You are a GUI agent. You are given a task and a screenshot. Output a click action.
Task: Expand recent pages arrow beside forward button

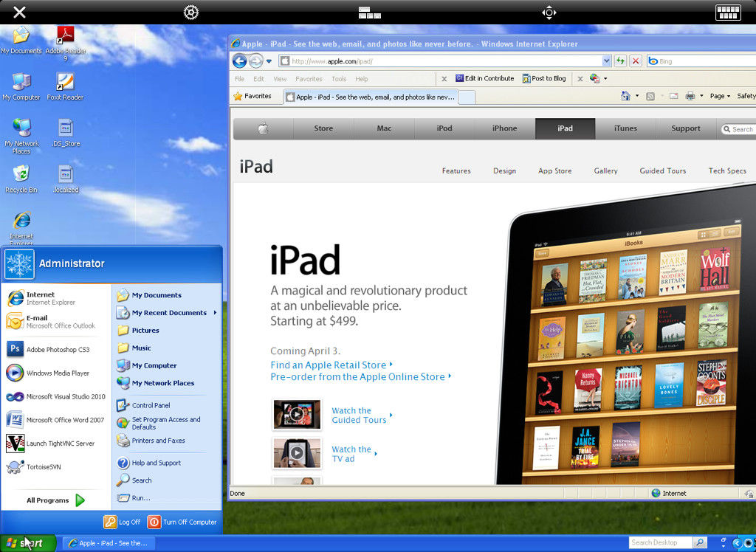[269, 61]
